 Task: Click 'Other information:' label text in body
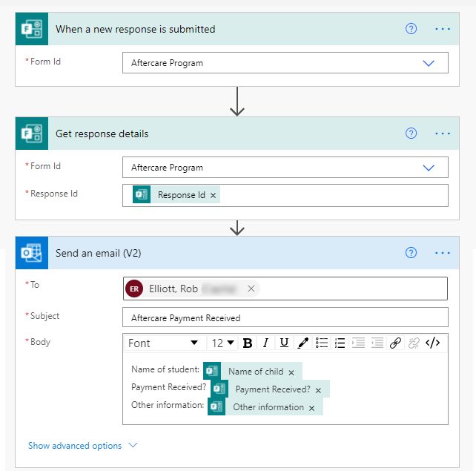168,405
